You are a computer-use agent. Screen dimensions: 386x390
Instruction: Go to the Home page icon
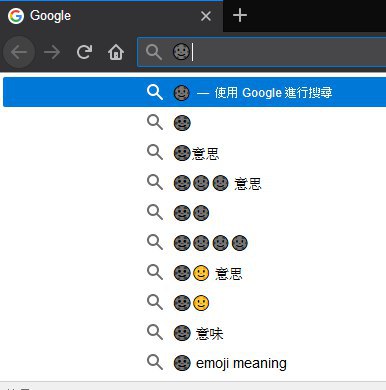click(x=116, y=52)
